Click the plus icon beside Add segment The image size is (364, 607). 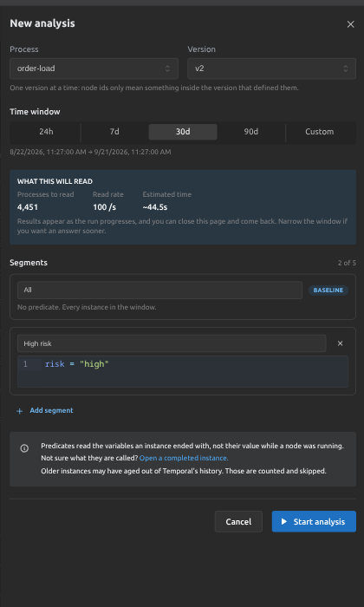pos(20,411)
